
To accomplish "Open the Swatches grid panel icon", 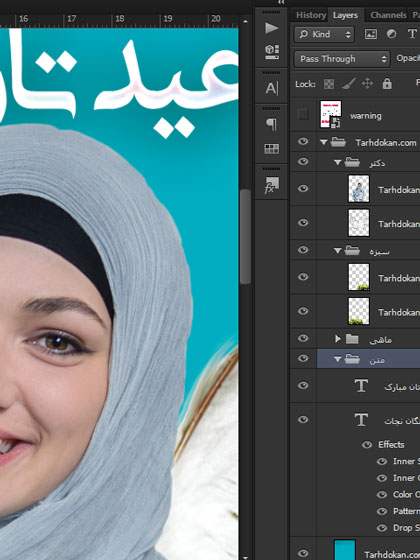I will (x=271, y=149).
